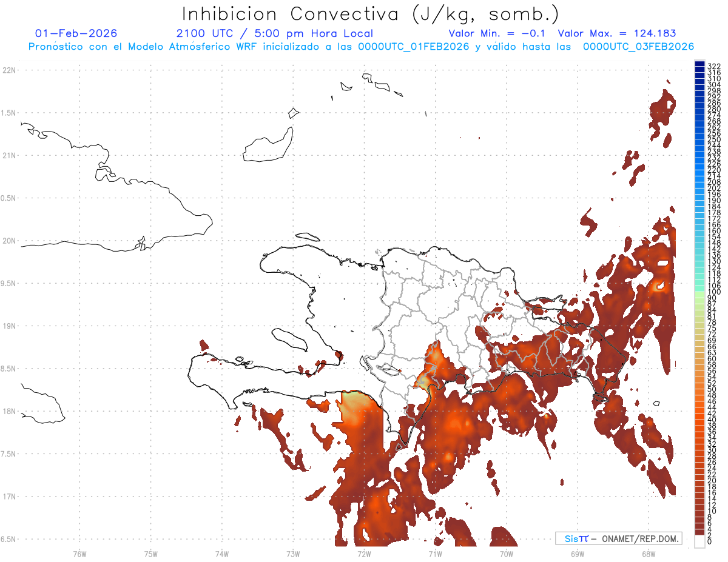Screen dimensions: 728x562
Task: Click the '70W' longitude label
Action: 507,554
